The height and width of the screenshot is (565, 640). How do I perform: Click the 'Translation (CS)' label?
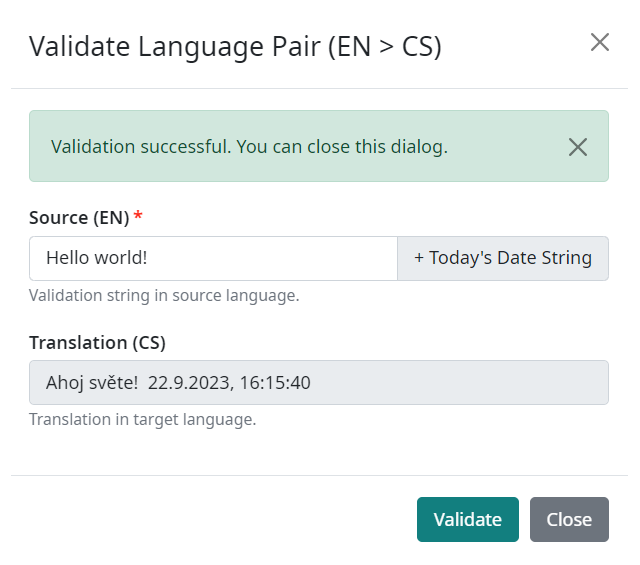click(97, 343)
